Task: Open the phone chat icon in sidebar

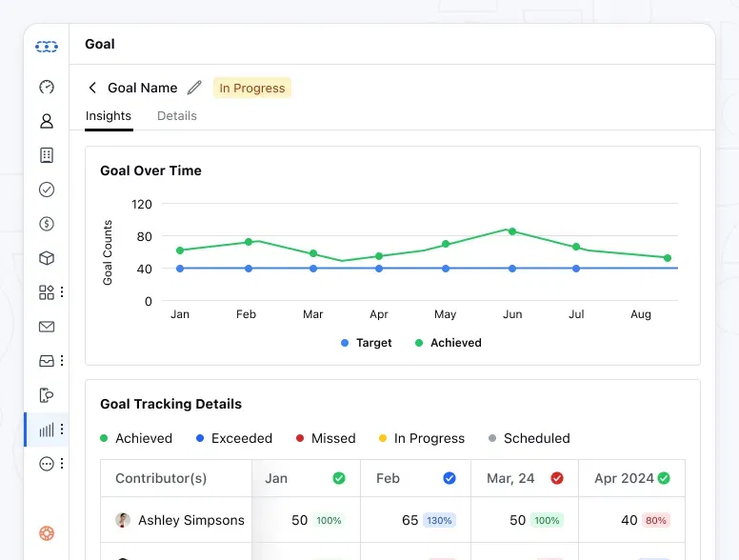Action: pyautogui.click(x=47, y=395)
